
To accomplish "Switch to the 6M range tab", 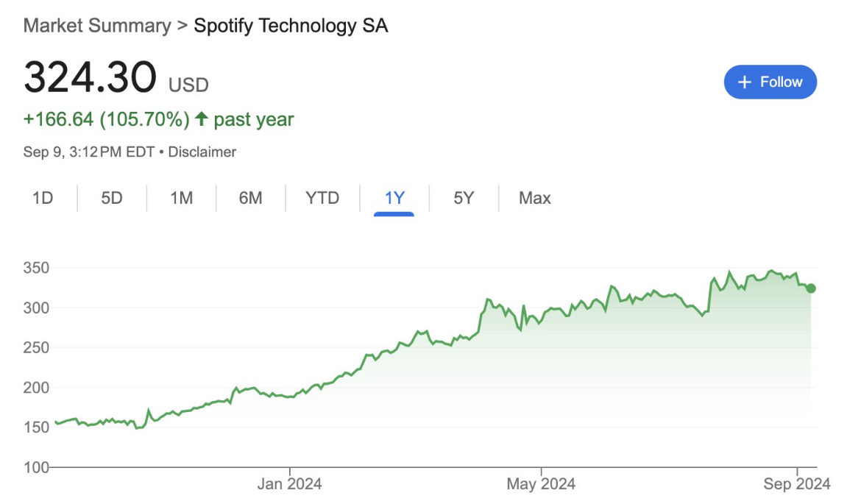I will click(x=250, y=198).
